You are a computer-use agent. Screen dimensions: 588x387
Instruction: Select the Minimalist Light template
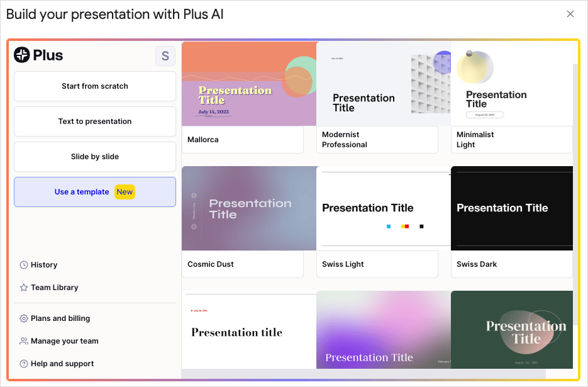click(x=511, y=84)
